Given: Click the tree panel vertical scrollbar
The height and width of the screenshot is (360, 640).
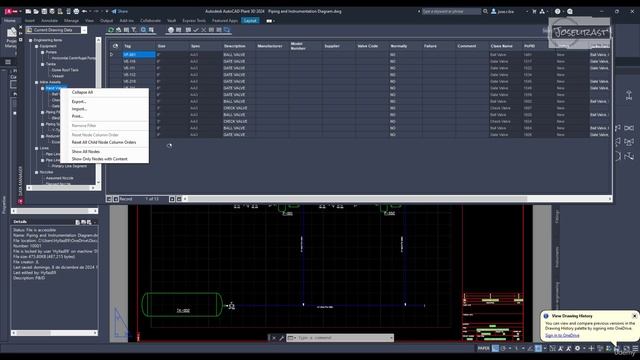Looking at the screenshot, I should point(98,111).
